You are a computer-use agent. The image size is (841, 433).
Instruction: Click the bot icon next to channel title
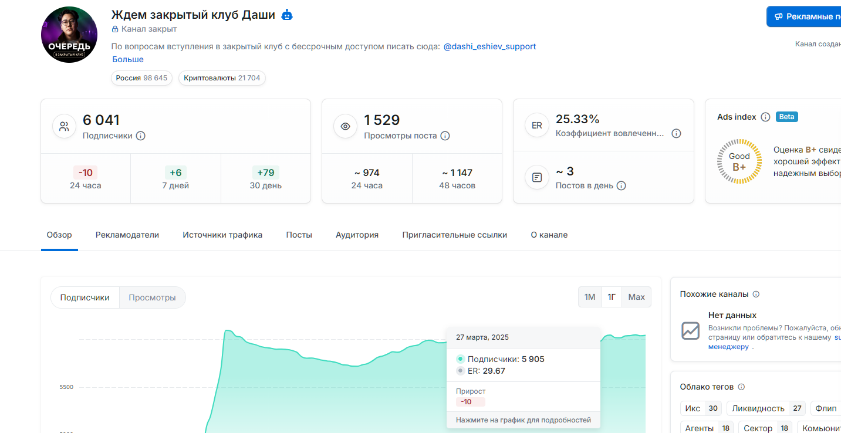pyautogui.click(x=287, y=15)
